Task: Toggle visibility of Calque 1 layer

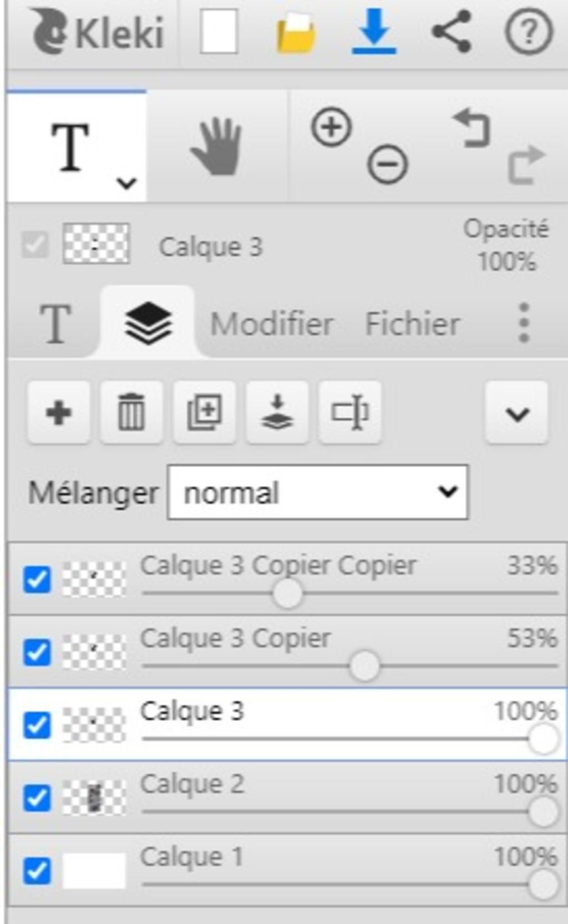Action: (x=37, y=870)
